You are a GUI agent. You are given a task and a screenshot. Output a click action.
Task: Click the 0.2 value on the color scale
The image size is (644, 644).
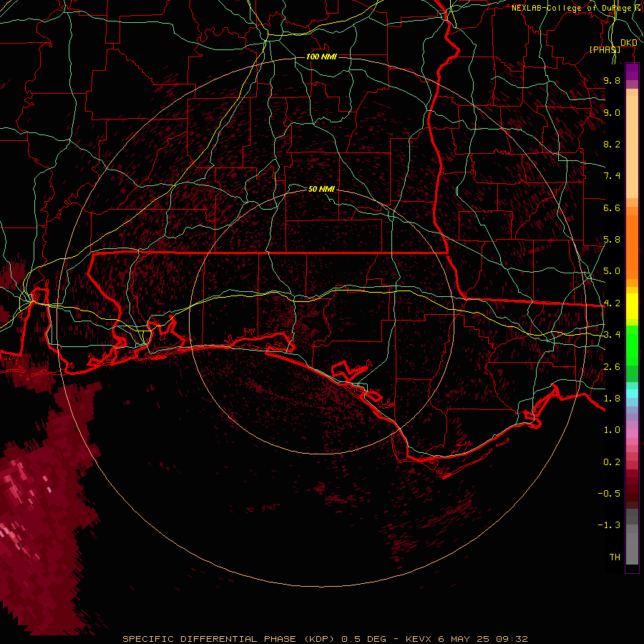612,462
